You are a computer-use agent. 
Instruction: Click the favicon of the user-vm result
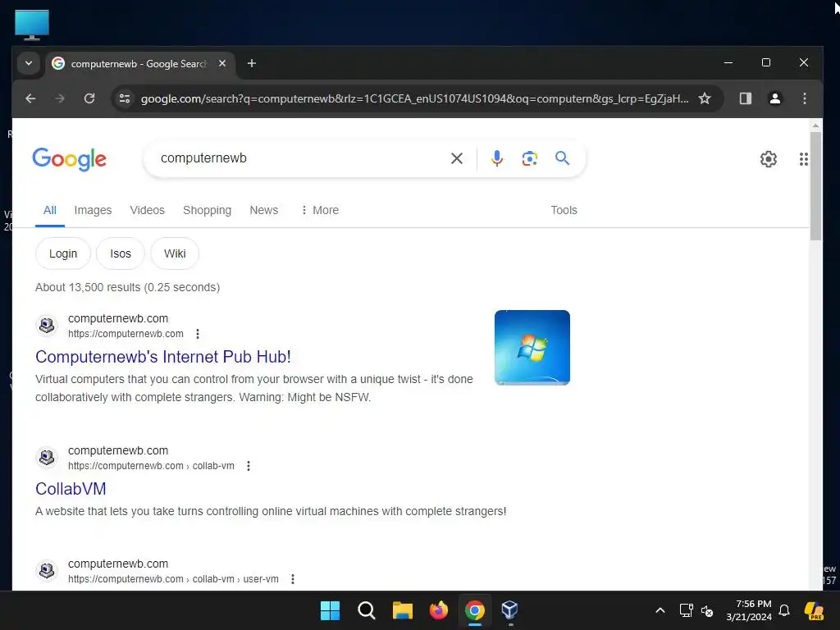(x=47, y=571)
